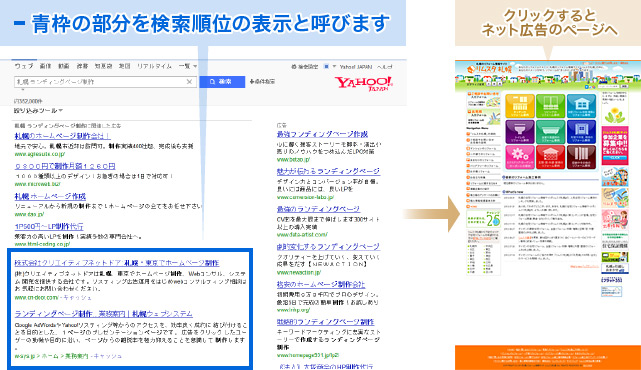The image size is (641, 370).
Task: Click キャッシュ link under 札幌ウェブシステム result
Action: [108, 356]
